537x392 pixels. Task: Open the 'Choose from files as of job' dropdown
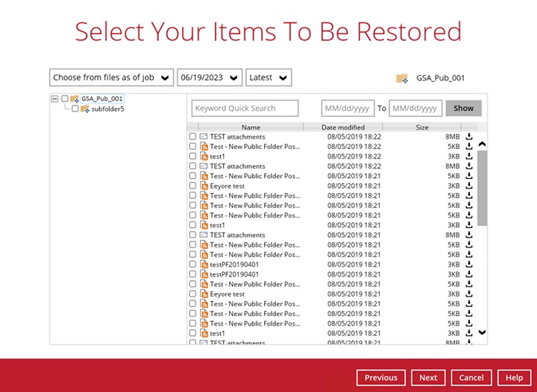pos(111,78)
